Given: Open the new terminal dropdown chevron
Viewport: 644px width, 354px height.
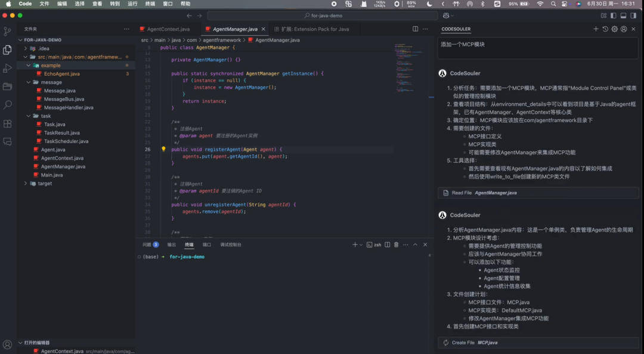Looking at the screenshot, I should (x=361, y=244).
